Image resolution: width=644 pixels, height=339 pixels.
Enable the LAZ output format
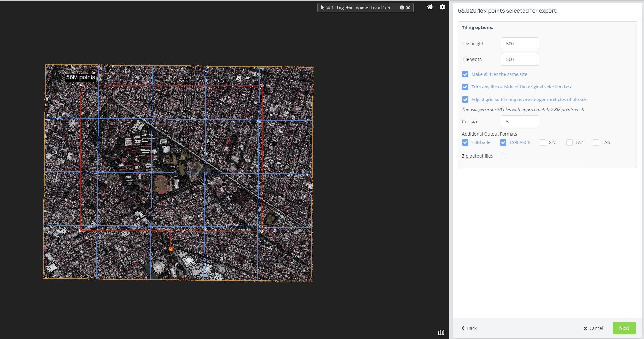(x=569, y=142)
